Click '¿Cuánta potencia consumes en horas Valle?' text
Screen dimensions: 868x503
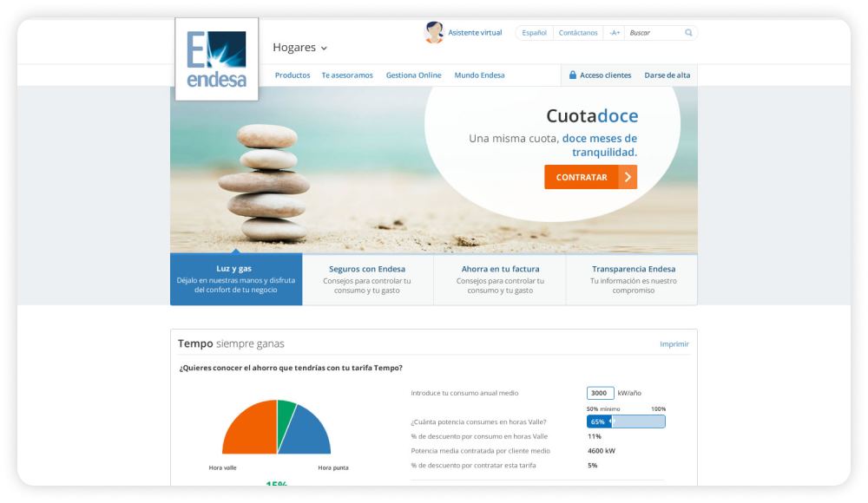click(x=478, y=421)
